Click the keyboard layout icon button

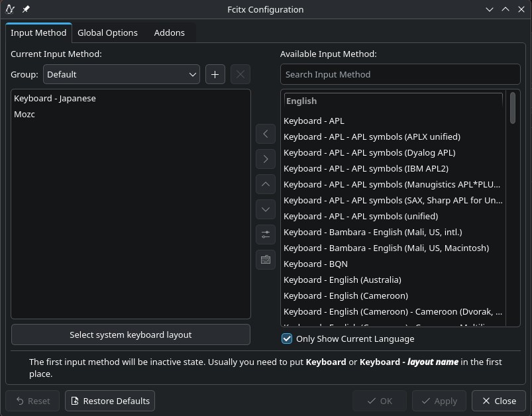coord(266,260)
